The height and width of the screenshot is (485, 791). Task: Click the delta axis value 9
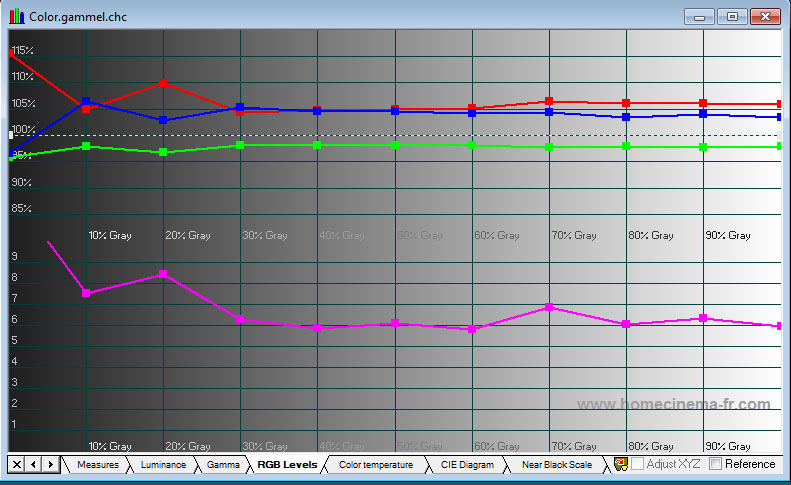(15, 256)
